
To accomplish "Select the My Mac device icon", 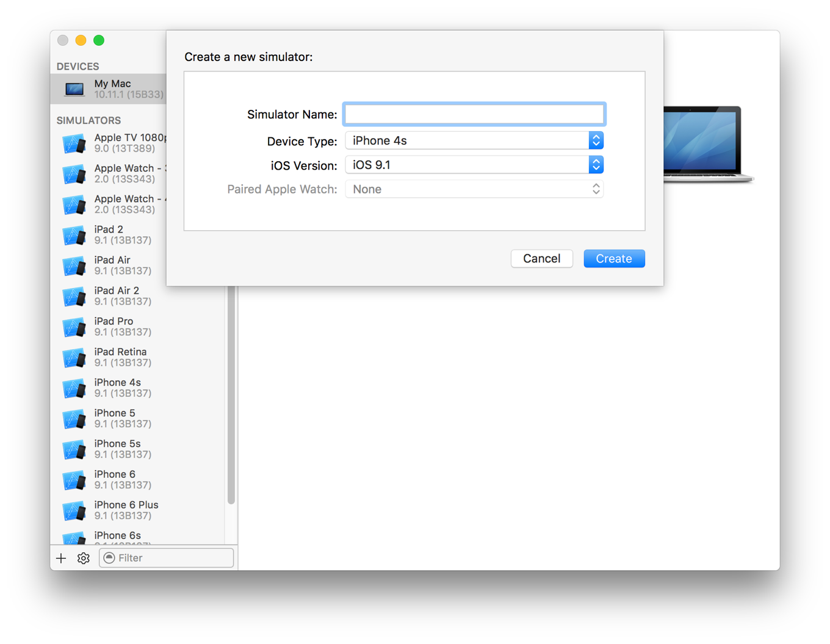I will (x=74, y=89).
